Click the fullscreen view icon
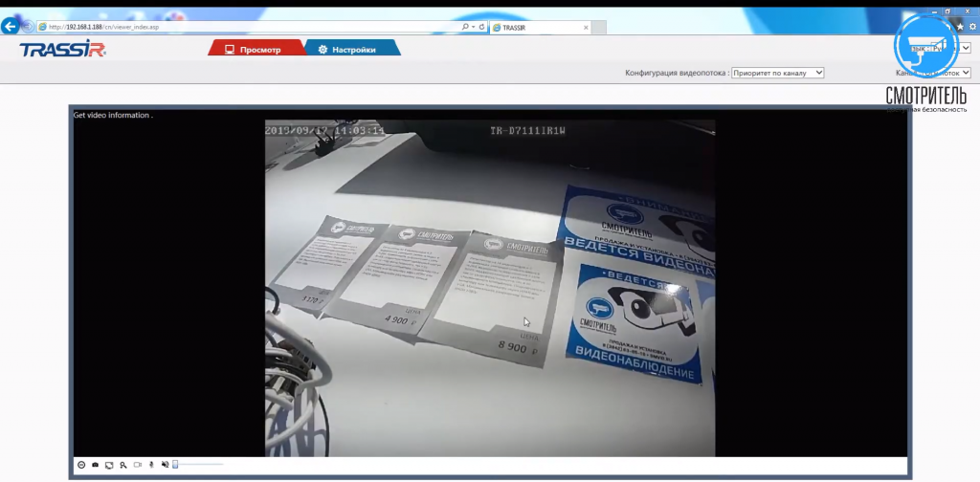 pyautogui.click(x=109, y=465)
